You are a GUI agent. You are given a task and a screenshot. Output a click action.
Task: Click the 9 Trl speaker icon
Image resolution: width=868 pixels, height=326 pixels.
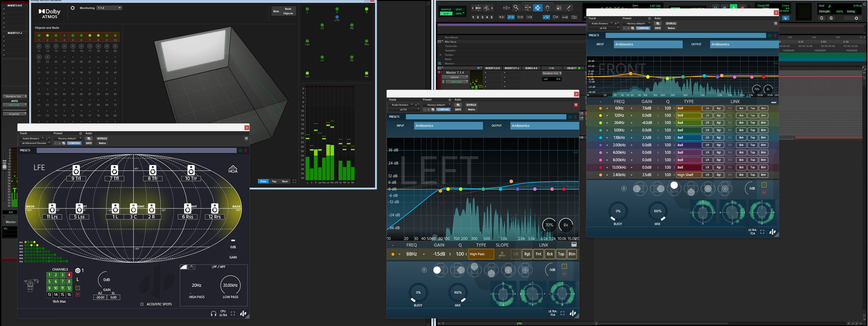pos(76,170)
